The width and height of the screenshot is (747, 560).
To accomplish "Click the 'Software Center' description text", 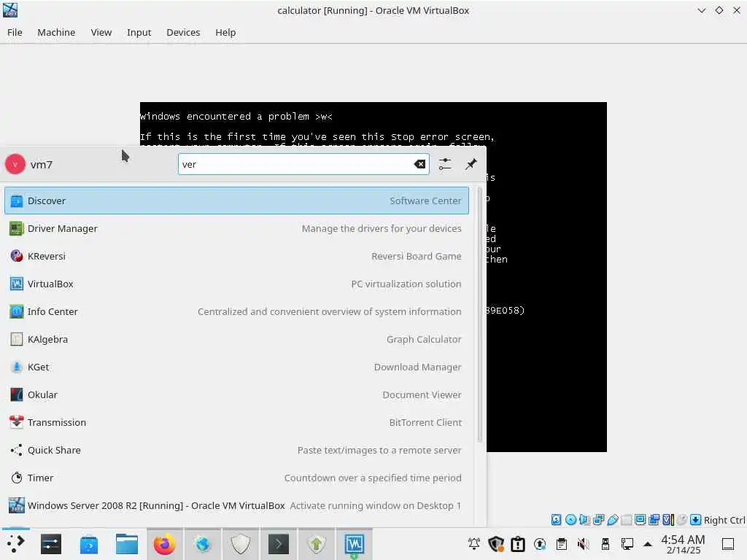I will point(425,201).
